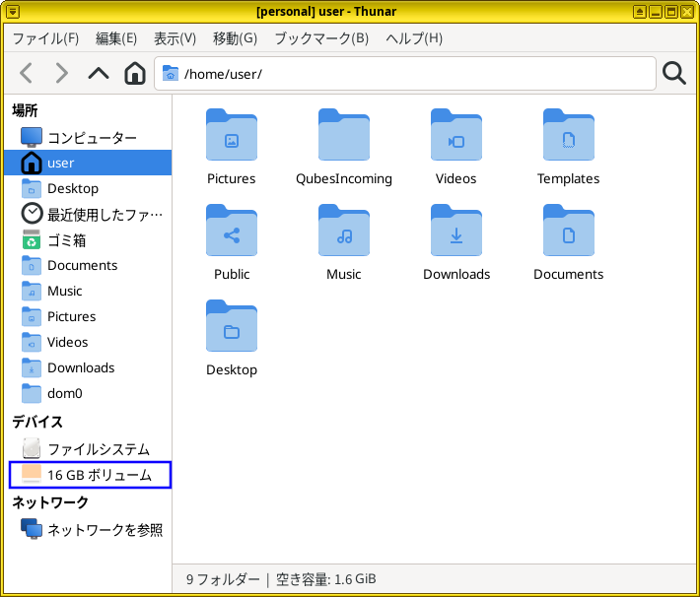The image size is (700, 597).
Task: Click the window shade button in title bar
Action: click(639, 12)
